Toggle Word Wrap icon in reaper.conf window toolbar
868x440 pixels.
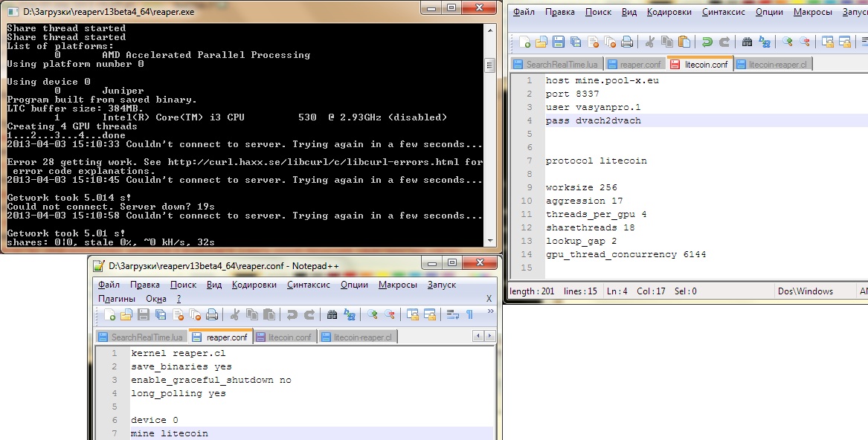(453, 314)
